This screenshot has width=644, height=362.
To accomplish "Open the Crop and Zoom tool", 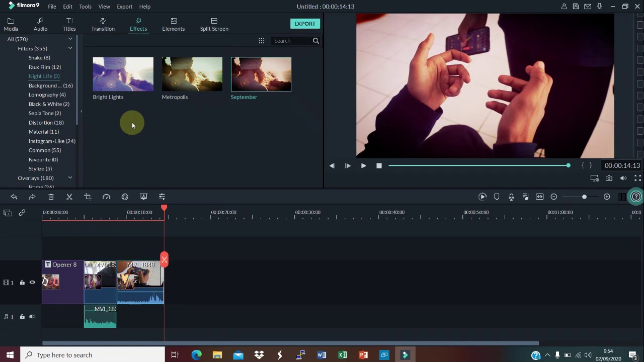I will coord(88,197).
